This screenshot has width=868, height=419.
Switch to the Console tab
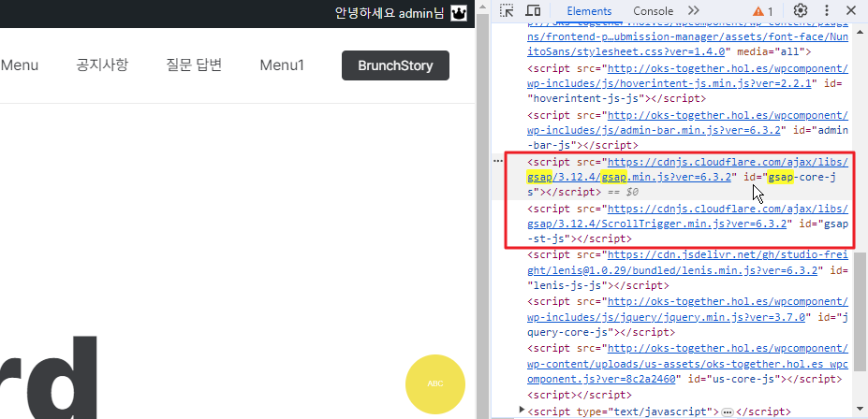click(x=654, y=11)
